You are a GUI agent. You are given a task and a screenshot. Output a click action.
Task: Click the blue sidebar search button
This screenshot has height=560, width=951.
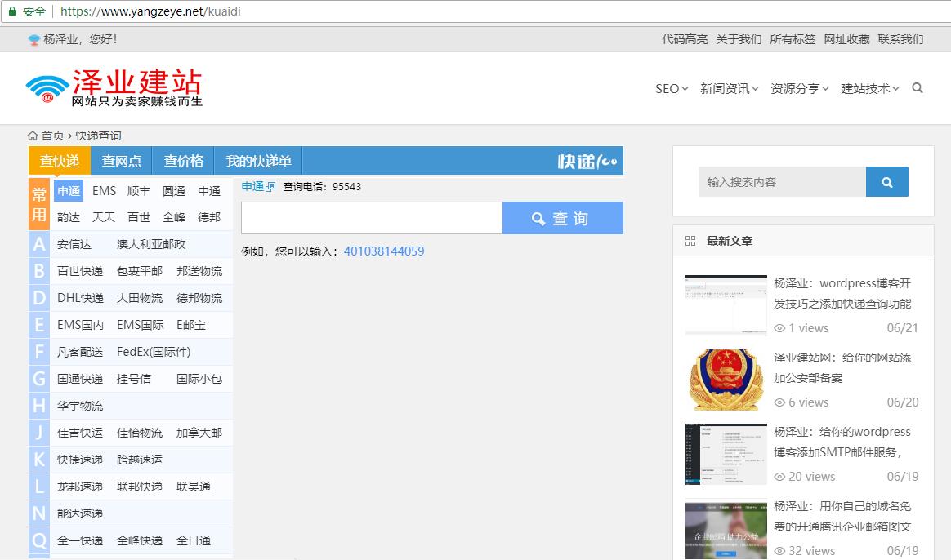click(x=886, y=182)
